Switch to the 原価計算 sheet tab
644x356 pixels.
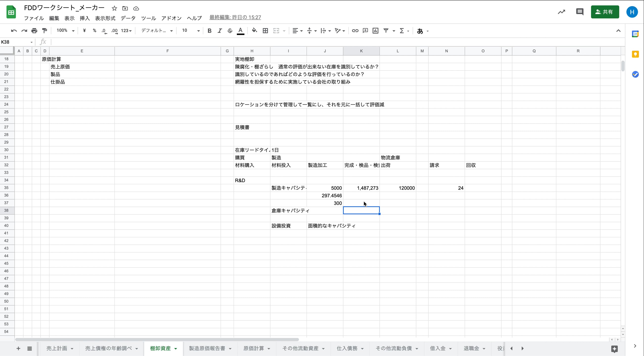tap(254, 349)
